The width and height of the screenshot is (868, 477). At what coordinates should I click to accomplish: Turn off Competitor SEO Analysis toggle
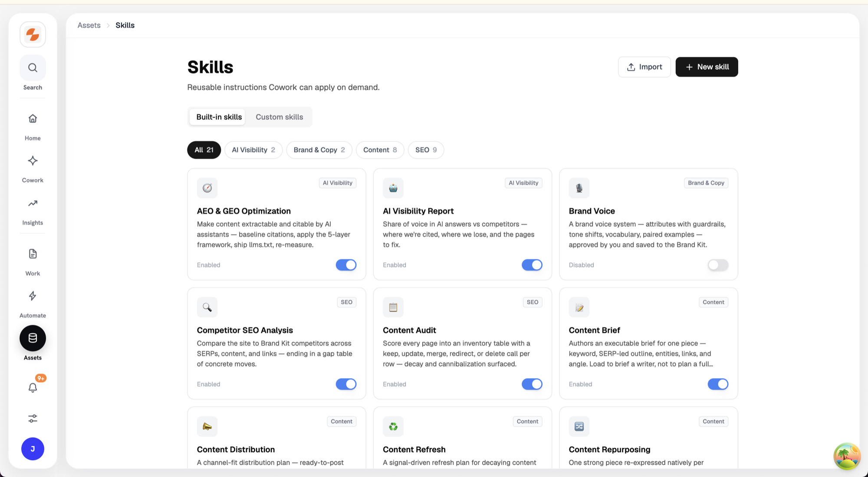[346, 384]
